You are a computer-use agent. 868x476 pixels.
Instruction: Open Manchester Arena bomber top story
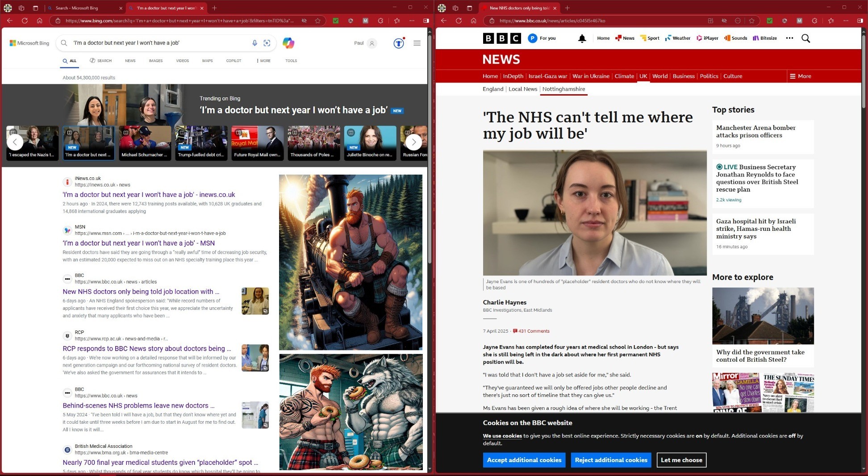755,131
